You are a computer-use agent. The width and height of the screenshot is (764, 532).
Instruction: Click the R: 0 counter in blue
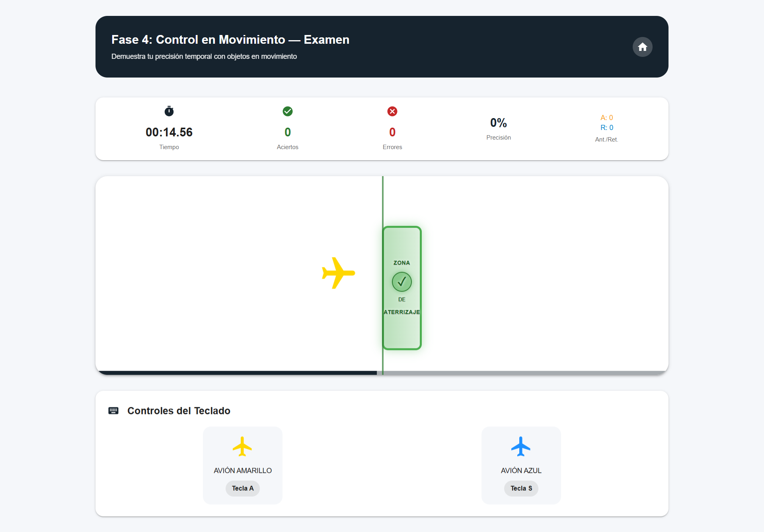point(606,128)
